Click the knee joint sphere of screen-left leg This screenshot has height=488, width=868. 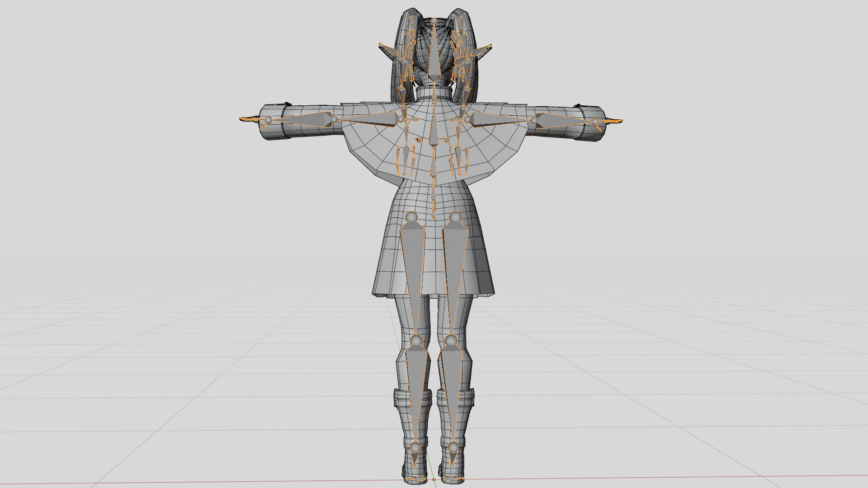[416, 340]
